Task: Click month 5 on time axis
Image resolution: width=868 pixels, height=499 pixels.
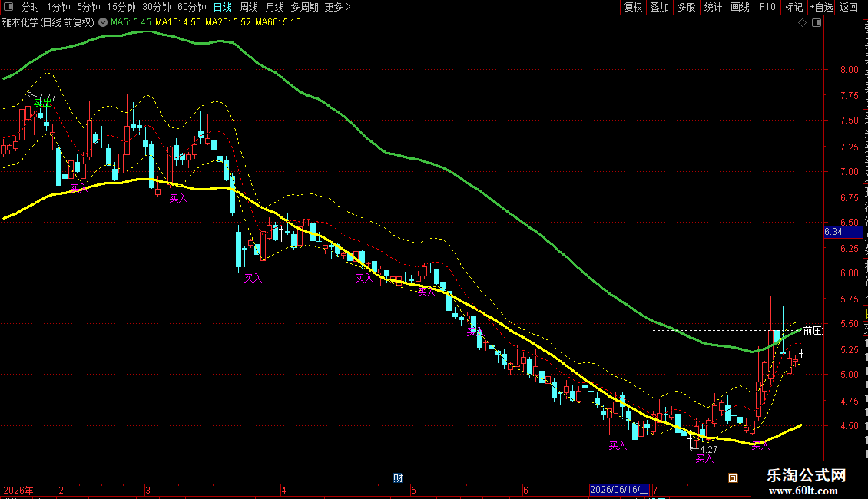Action: [x=413, y=490]
